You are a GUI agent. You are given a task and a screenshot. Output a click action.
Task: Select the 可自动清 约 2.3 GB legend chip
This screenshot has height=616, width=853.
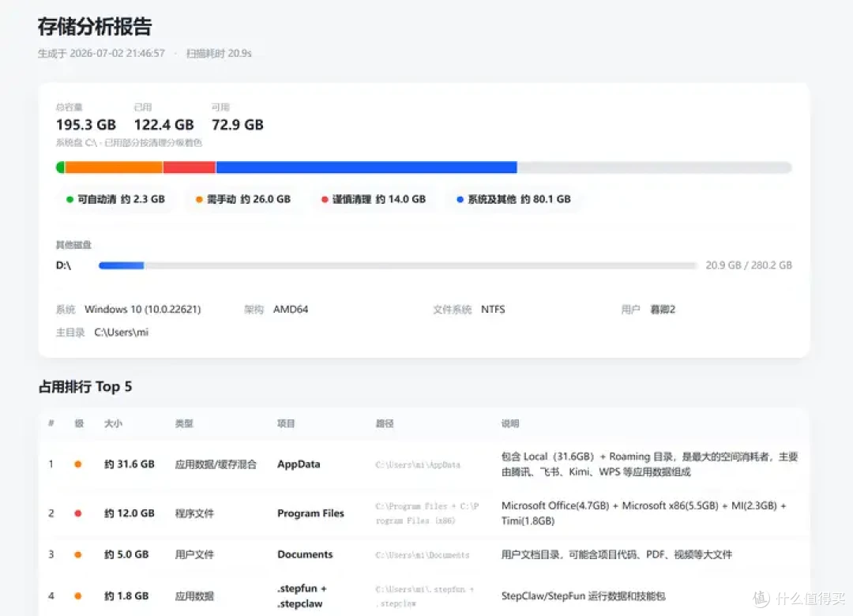115,199
